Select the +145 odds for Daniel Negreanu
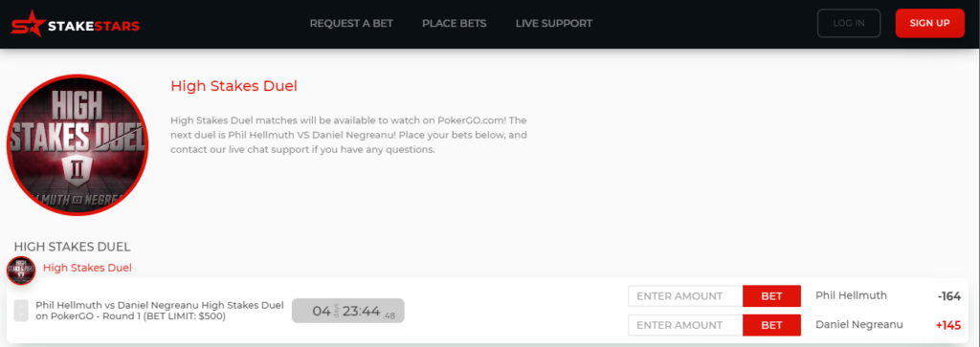Screen dimensions: 980x347 pos(948,325)
